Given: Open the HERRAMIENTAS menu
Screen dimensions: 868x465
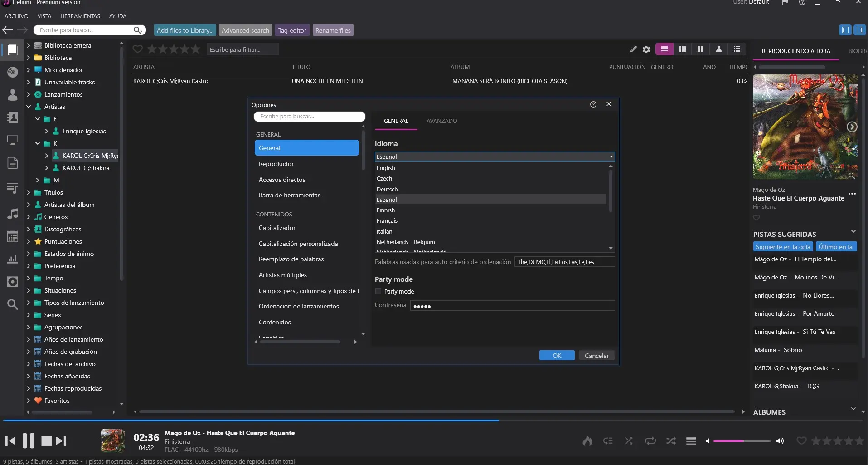Looking at the screenshot, I should pyautogui.click(x=80, y=16).
